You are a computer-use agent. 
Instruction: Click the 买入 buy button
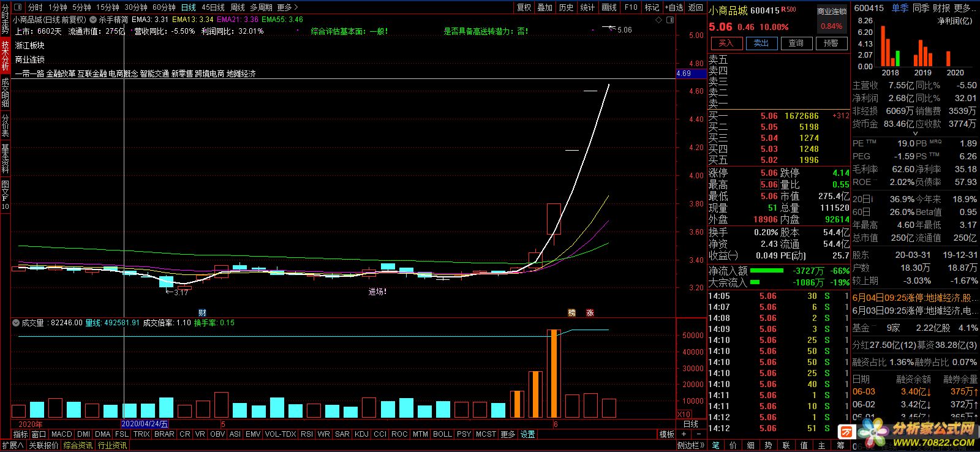(x=726, y=43)
